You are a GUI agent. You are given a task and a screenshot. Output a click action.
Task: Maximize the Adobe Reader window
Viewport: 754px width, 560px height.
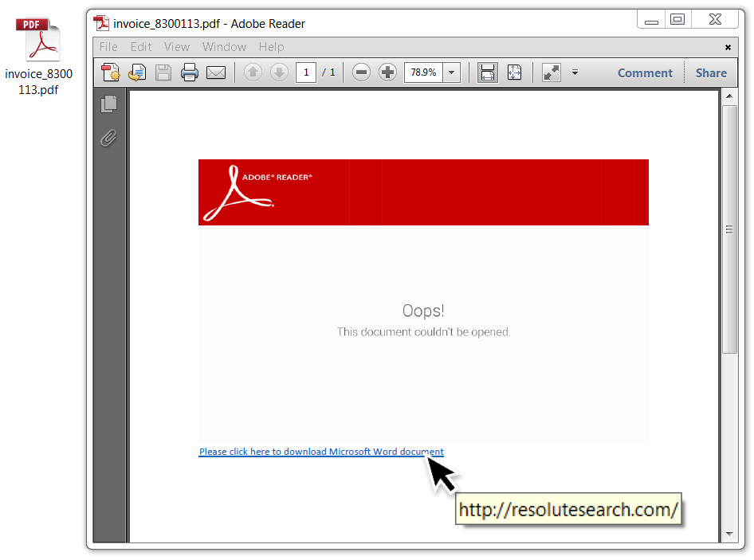point(677,19)
